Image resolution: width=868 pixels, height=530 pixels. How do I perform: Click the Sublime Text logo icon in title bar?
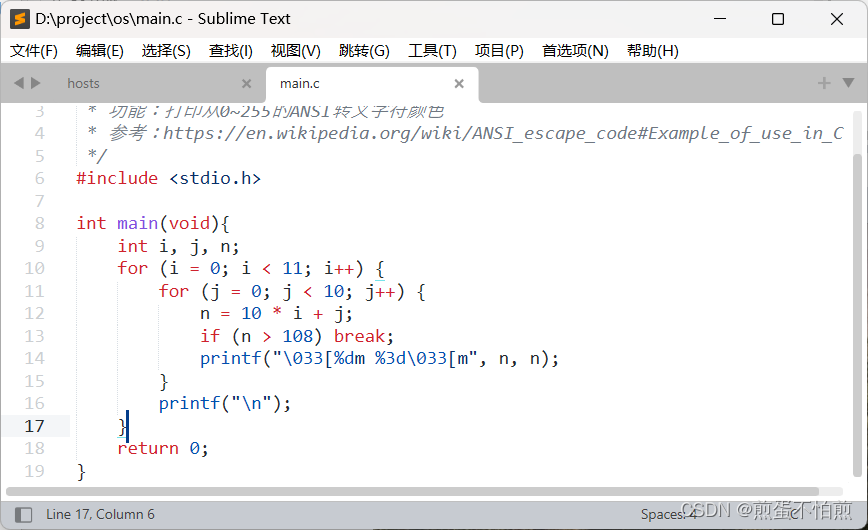click(19, 19)
